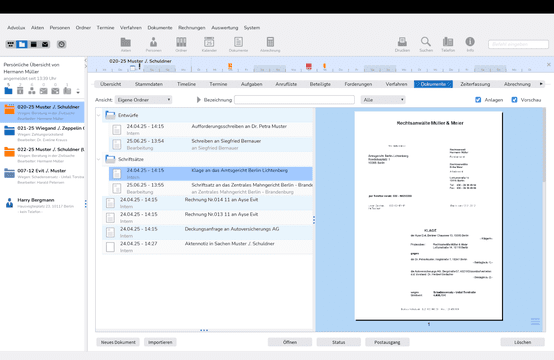This screenshot has width=554, height=360.
Task: Click the power/clock round icon
Action: 61,44
